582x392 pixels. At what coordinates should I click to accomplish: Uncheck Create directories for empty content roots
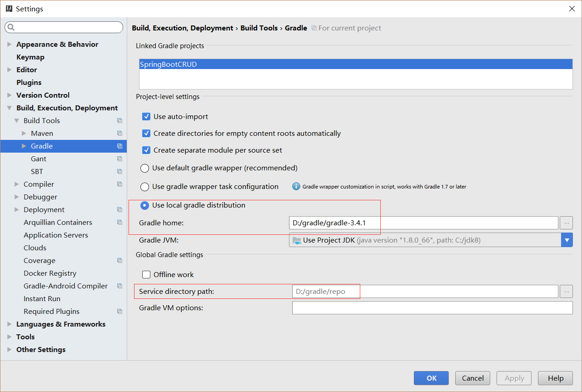click(146, 134)
